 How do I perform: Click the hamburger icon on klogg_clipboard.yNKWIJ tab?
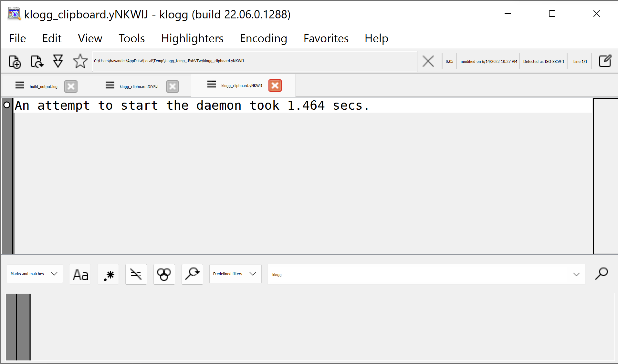[x=212, y=84]
